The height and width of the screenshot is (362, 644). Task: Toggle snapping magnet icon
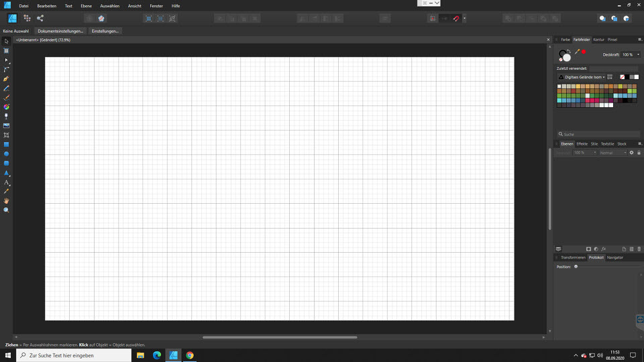(456, 18)
